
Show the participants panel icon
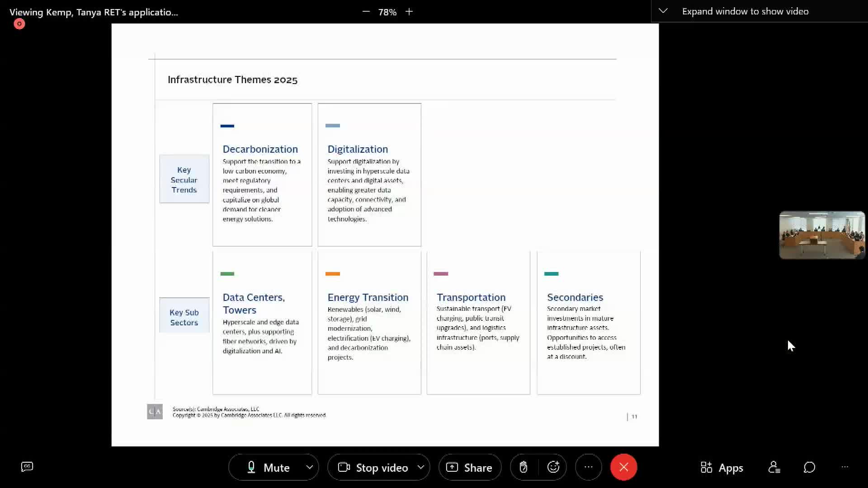774,467
